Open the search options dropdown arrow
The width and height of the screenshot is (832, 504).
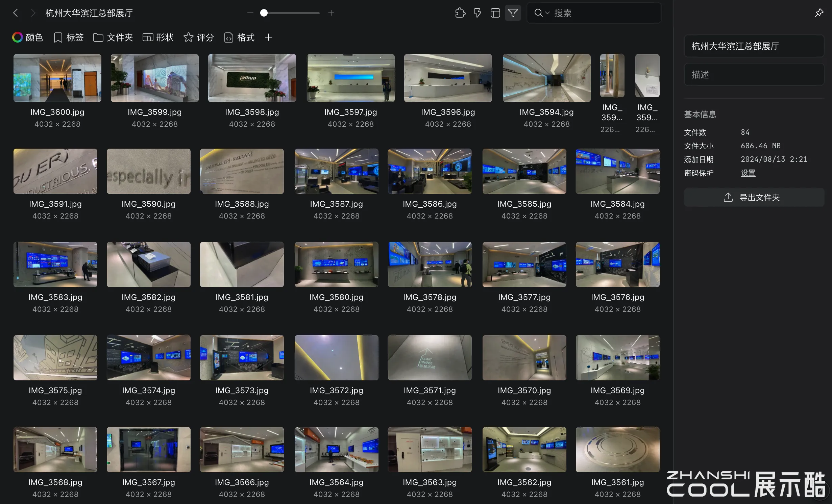(547, 13)
